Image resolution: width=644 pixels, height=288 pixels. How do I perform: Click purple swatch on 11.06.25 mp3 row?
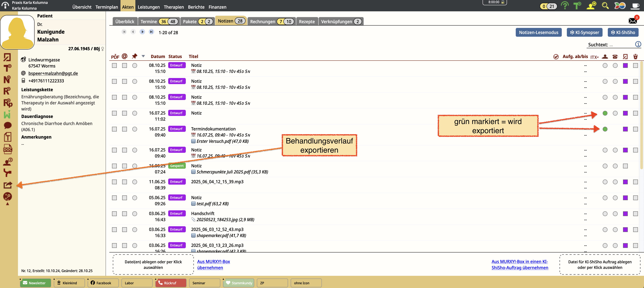[x=625, y=182]
